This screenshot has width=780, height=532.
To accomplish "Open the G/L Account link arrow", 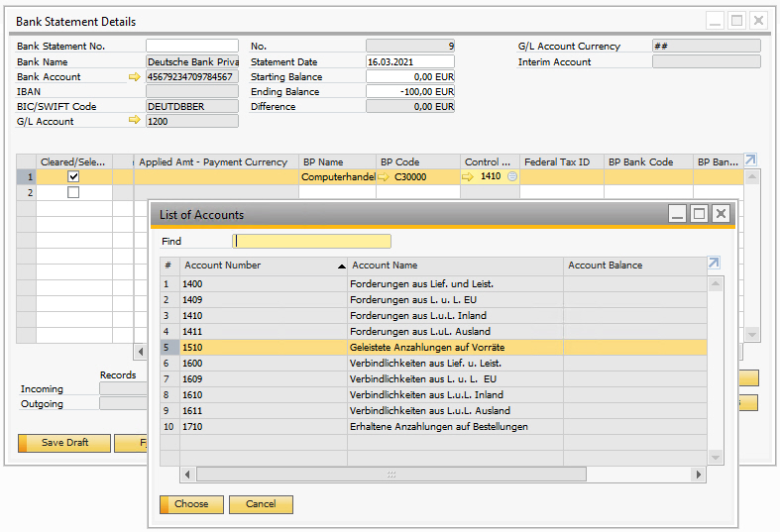I will (135, 120).
